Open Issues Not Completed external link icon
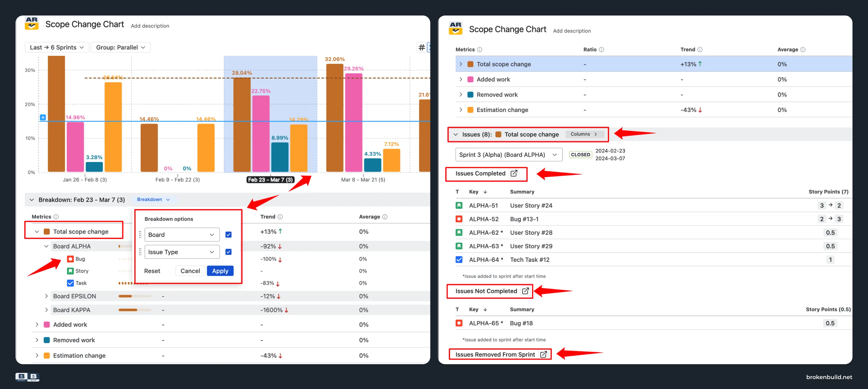Screen dimensions: 868x389 (525, 291)
